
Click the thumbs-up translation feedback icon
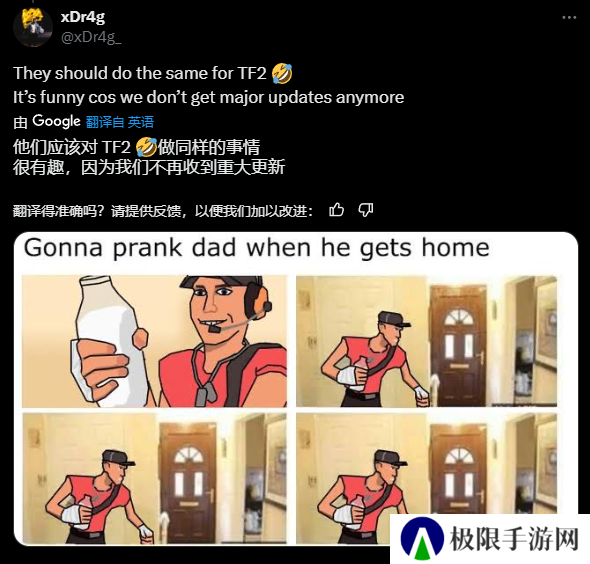(336, 210)
